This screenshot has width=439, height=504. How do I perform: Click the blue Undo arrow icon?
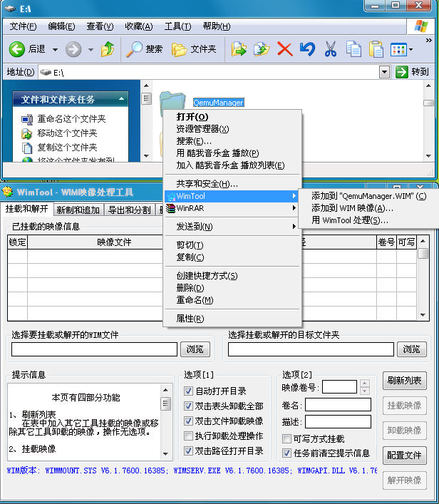[307, 49]
